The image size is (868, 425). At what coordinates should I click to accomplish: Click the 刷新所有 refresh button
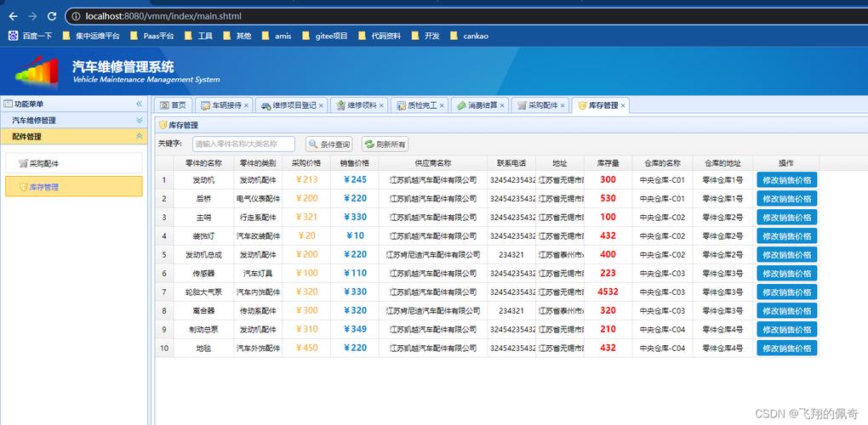(385, 144)
